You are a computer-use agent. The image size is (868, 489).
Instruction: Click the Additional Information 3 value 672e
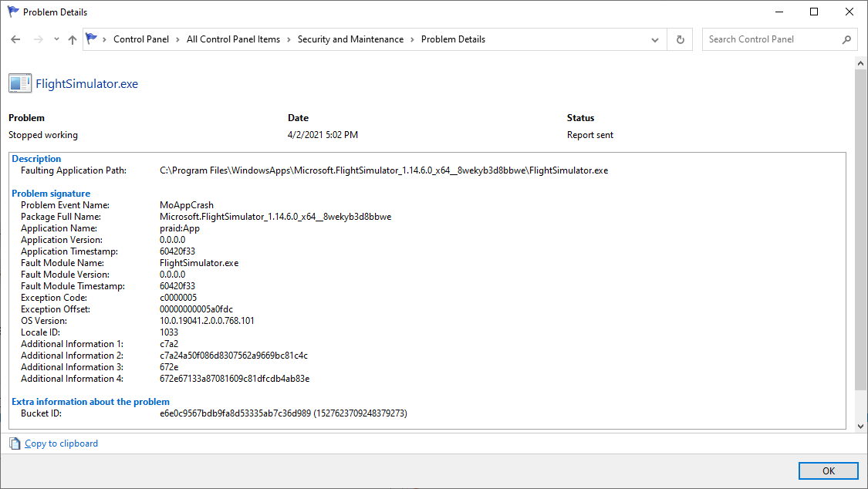(169, 367)
